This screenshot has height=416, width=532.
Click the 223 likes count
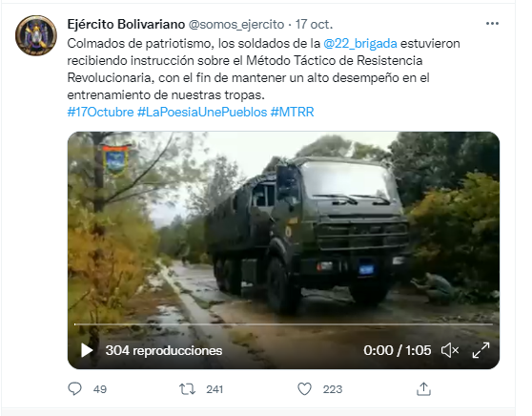coord(333,389)
